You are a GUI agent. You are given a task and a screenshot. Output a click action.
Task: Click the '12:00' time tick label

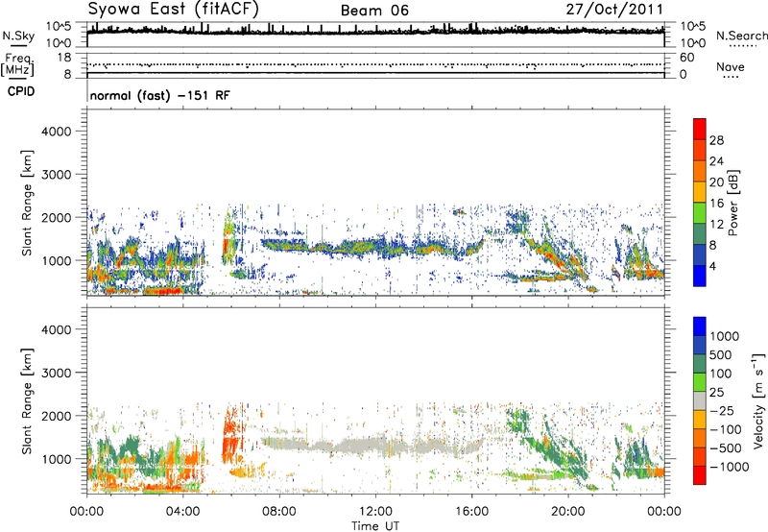pos(375,512)
